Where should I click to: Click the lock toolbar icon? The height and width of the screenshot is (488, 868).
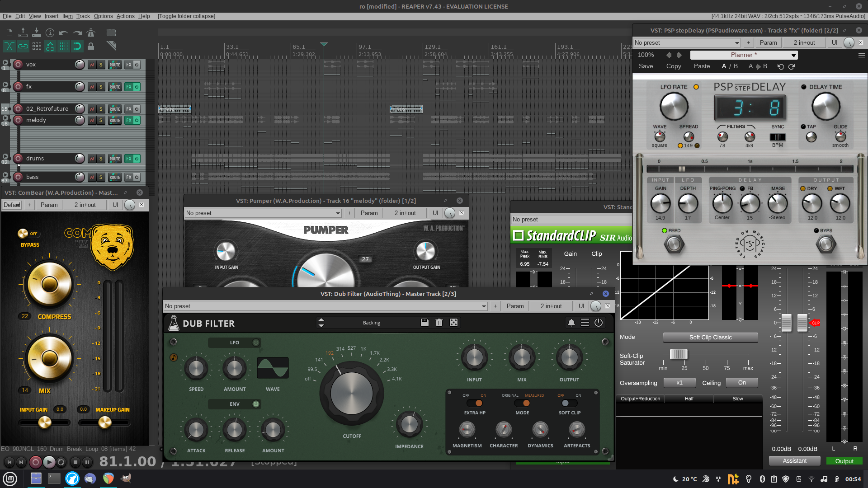pyautogui.click(x=91, y=46)
